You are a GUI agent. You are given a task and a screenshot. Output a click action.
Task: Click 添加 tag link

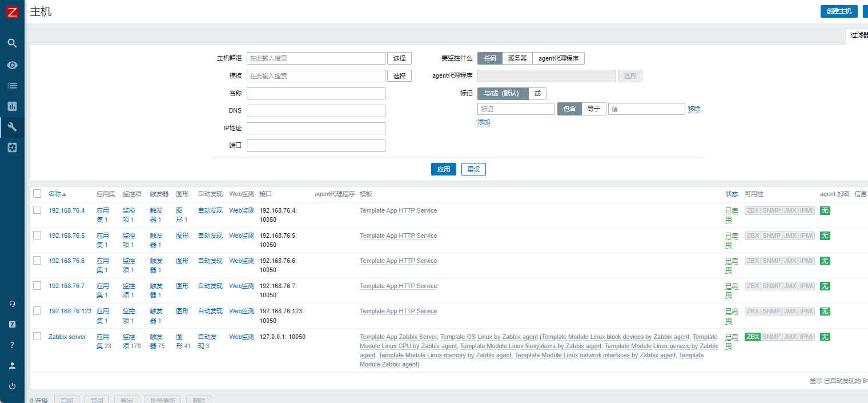pyautogui.click(x=484, y=122)
